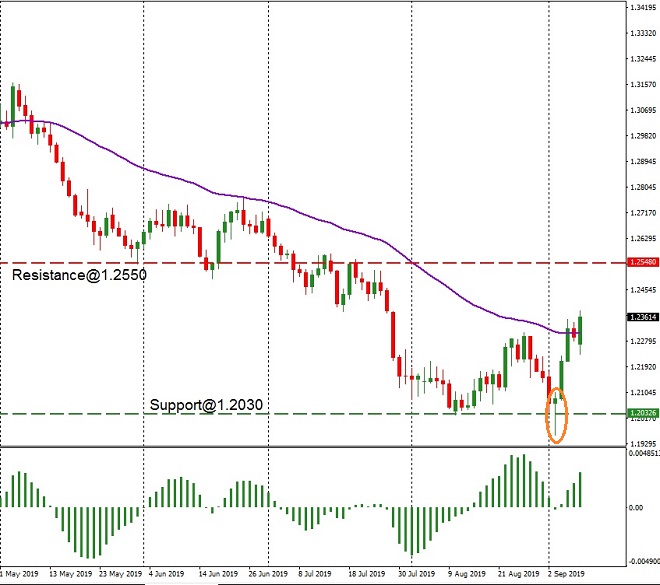
Task: Select the red dashed resistance line
Action: pos(314,263)
